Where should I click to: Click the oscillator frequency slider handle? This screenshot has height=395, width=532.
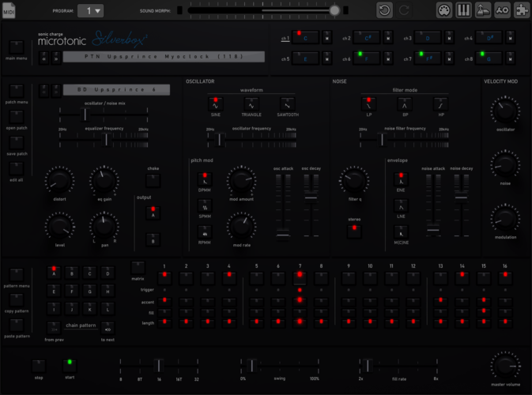(220, 140)
